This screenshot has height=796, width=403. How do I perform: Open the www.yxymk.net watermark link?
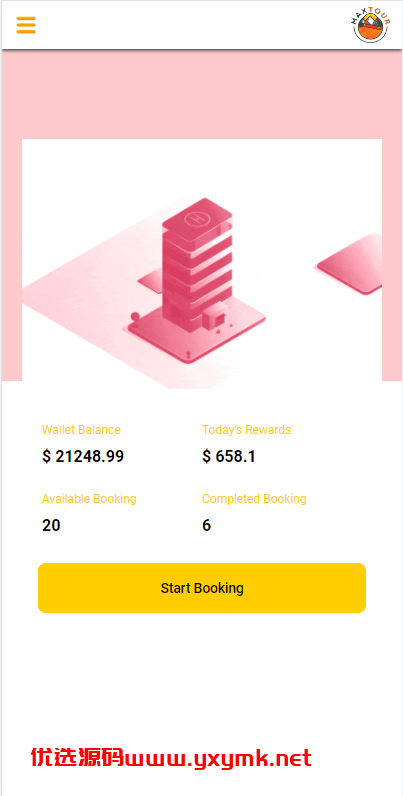[x=217, y=759]
